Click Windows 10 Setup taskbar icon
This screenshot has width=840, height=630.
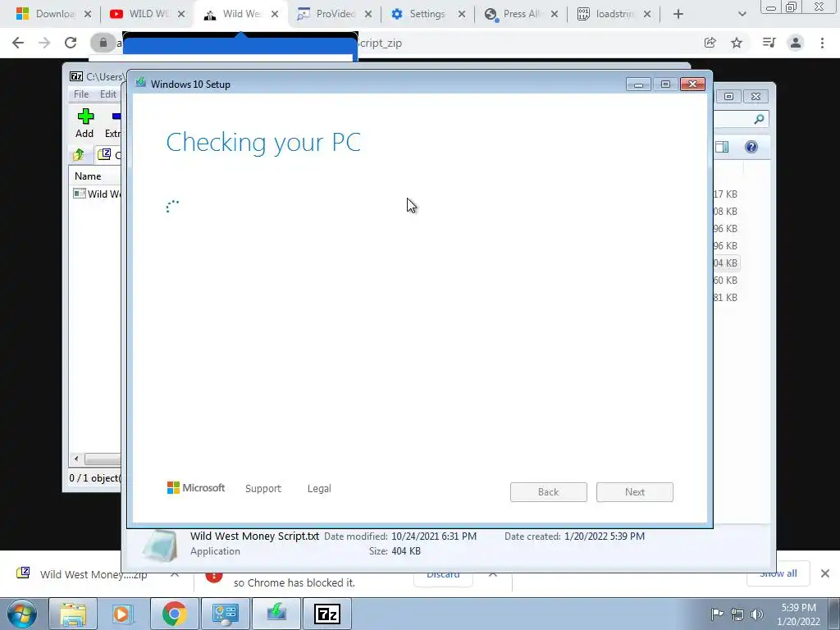[x=276, y=614]
